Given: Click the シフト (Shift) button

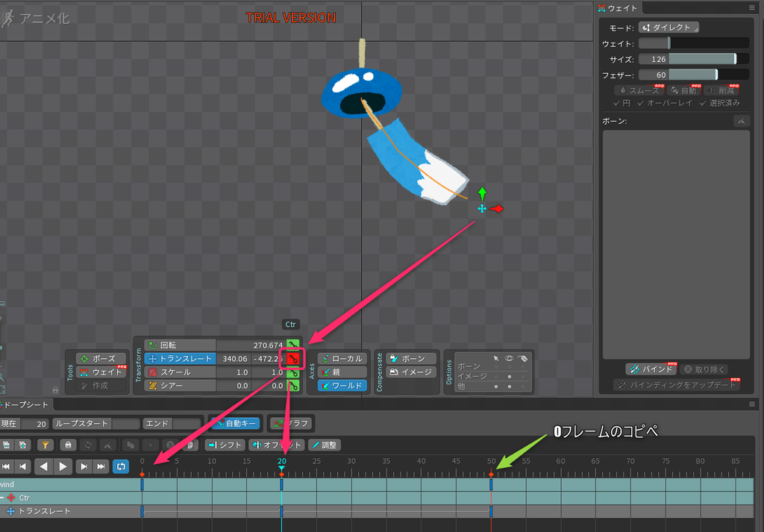Looking at the screenshot, I should (225, 445).
